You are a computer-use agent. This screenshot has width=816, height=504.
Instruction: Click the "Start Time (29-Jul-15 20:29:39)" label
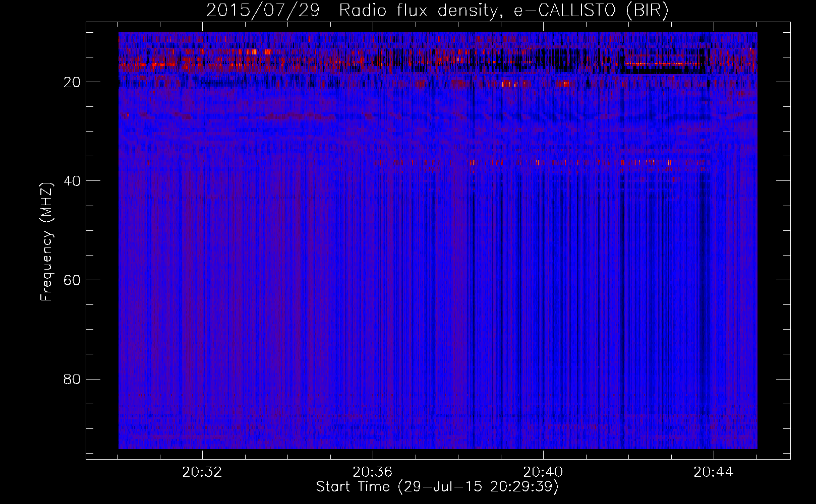coord(437,487)
